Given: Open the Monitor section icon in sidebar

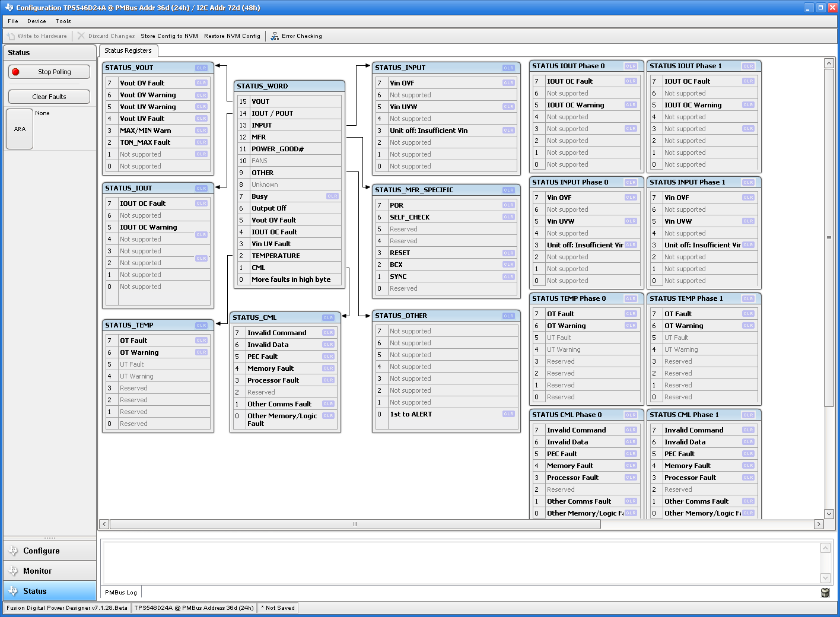Looking at the screenshot, I should (13, 571).
